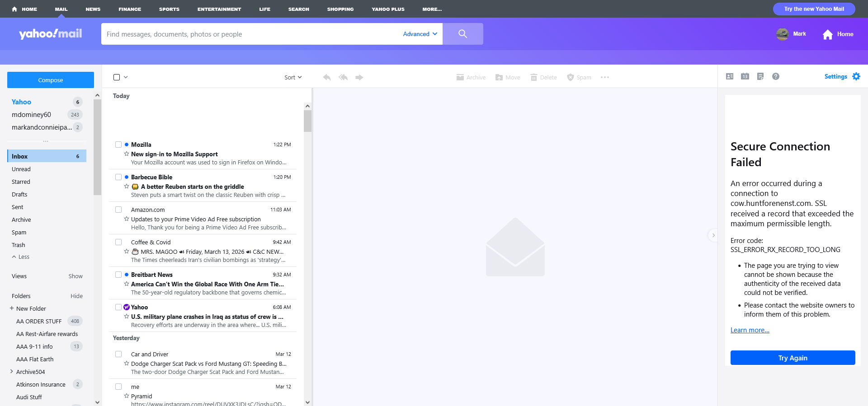Go to FINANCE in top navigation
868x406 pixels.
[x=130, y=9]
